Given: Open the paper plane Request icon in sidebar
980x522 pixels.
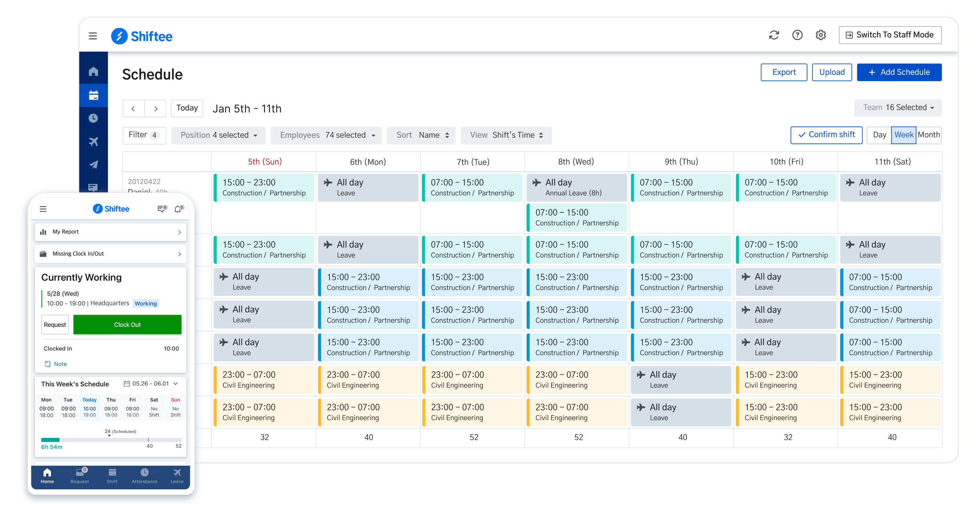Looking at the screenshot, I should coord(93,165).
